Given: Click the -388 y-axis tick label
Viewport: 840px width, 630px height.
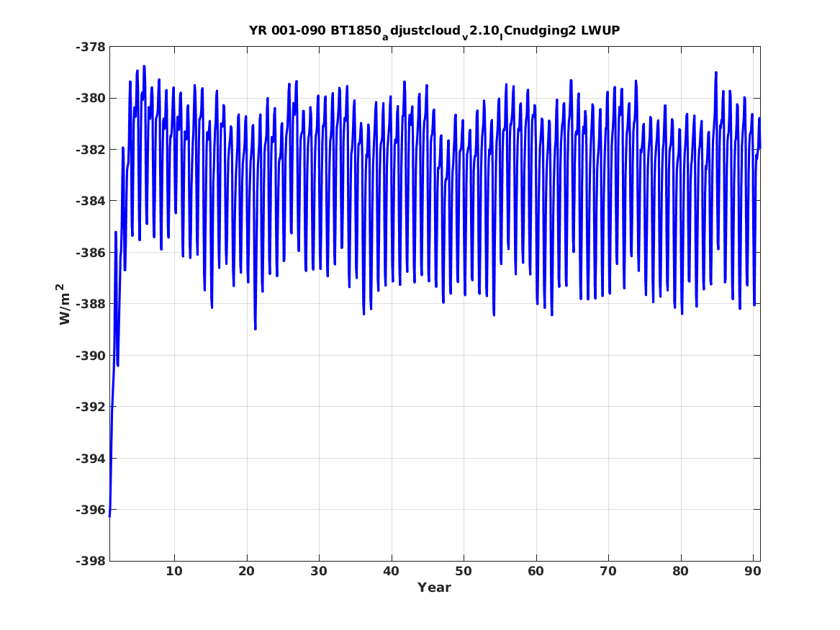Looking at the screenshot, I should [91, 305].
